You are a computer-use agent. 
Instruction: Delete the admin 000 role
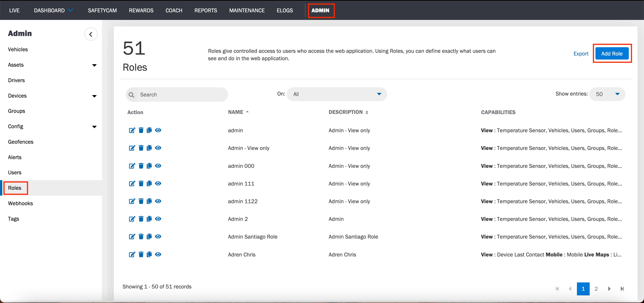(x=141, y=166)
